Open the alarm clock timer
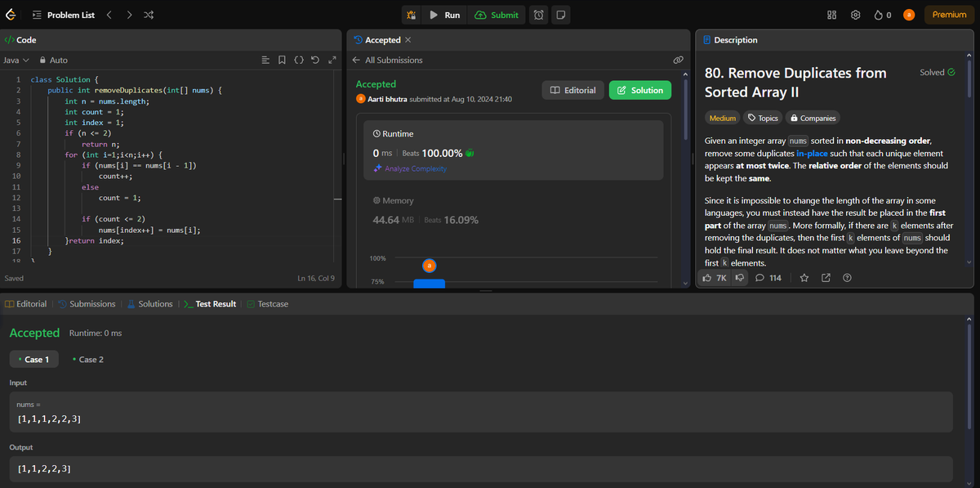The width and height of the screenshot is (980, 488). 538,15
